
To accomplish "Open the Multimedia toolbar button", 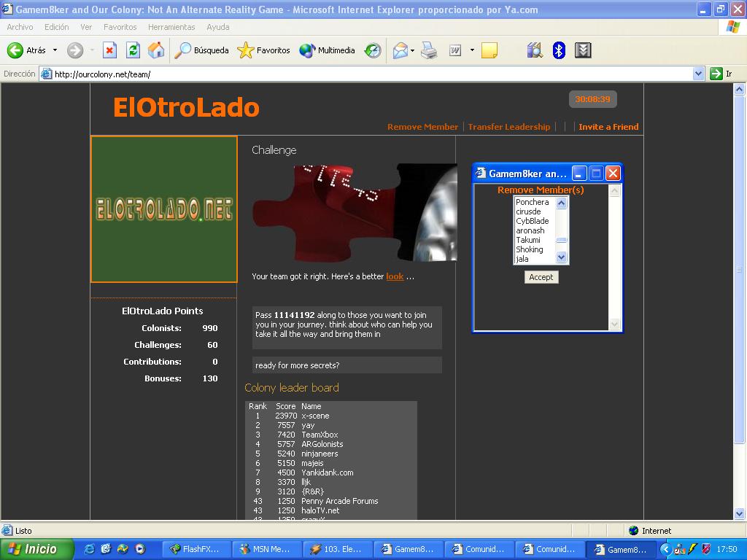I will pos(327,50).
